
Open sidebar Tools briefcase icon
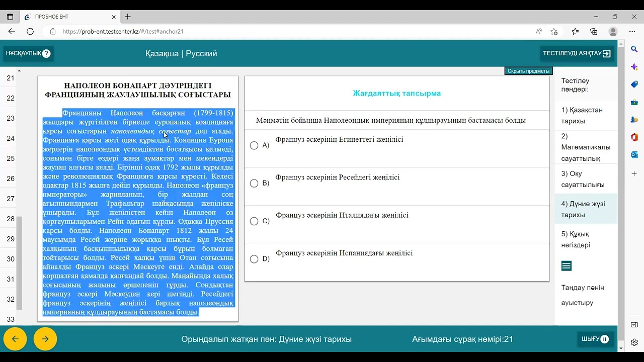(x=634, y=102)
